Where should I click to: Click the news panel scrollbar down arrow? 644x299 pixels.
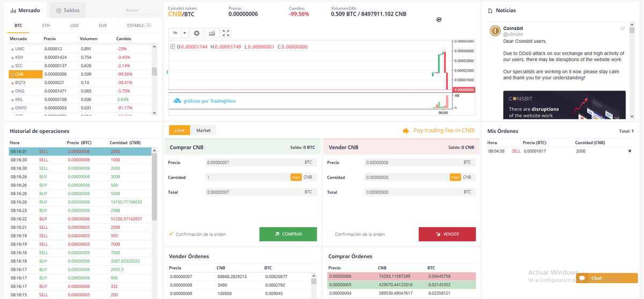(x=632, y=116)
